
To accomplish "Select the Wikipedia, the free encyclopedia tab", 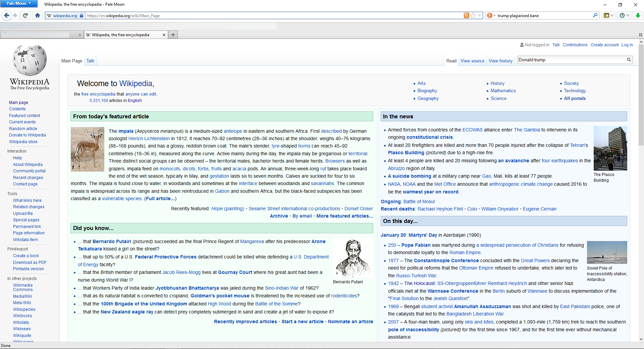I will click(126, 35).
